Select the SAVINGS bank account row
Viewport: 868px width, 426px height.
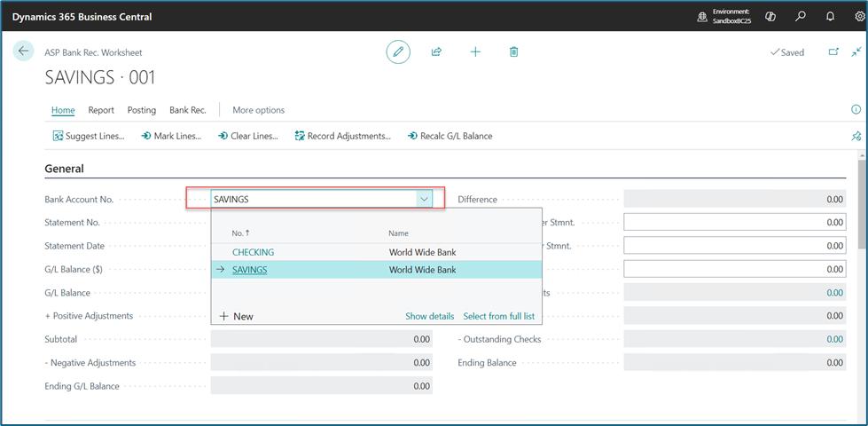[377, 270]
